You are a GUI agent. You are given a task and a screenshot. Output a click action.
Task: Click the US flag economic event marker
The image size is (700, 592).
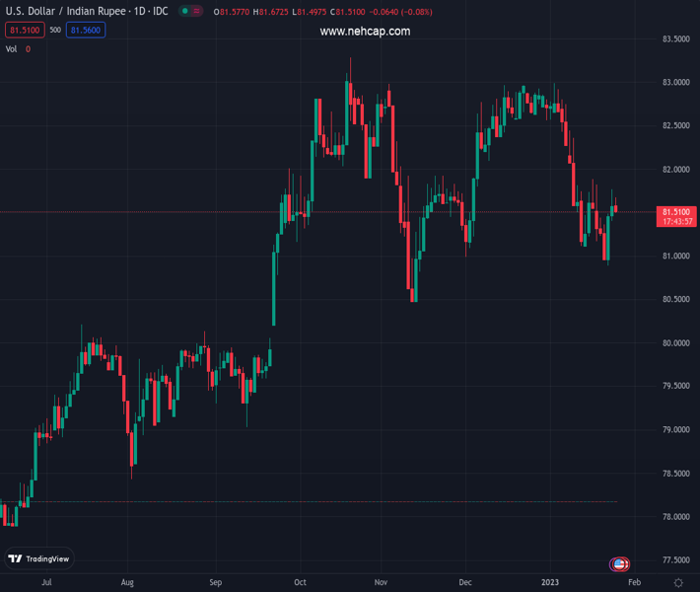tap(619, 563)
